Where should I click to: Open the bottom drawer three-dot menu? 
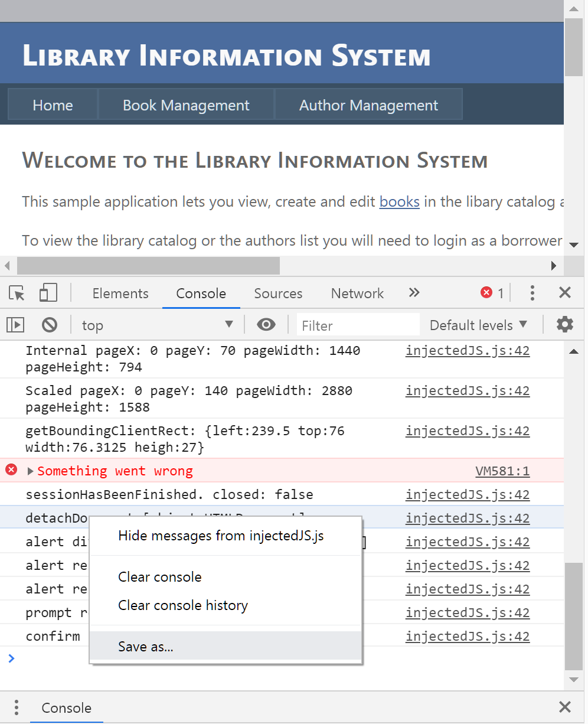(17, 707)
